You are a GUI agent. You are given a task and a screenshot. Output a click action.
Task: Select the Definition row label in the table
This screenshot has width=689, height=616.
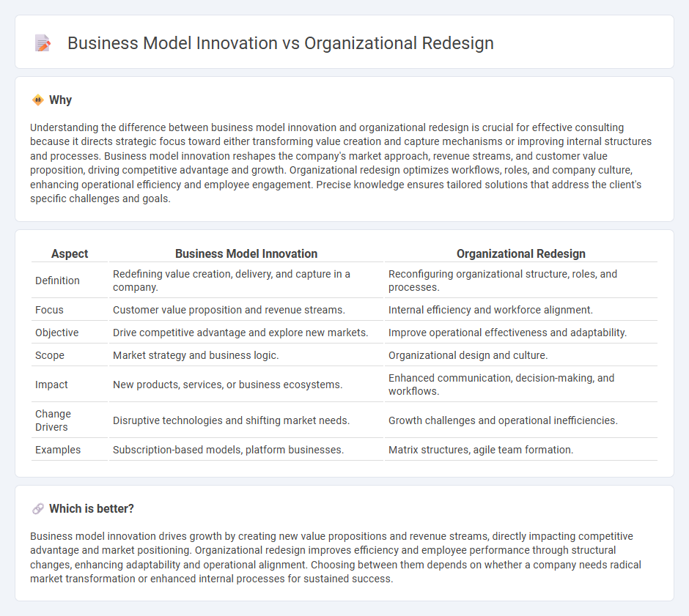click(x=57, y=280)
